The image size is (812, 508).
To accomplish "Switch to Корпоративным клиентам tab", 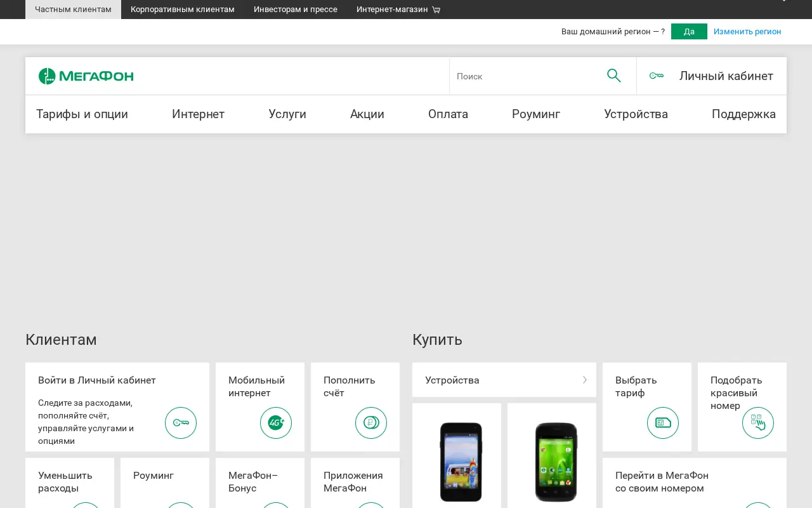I will (x=183, y=10).
